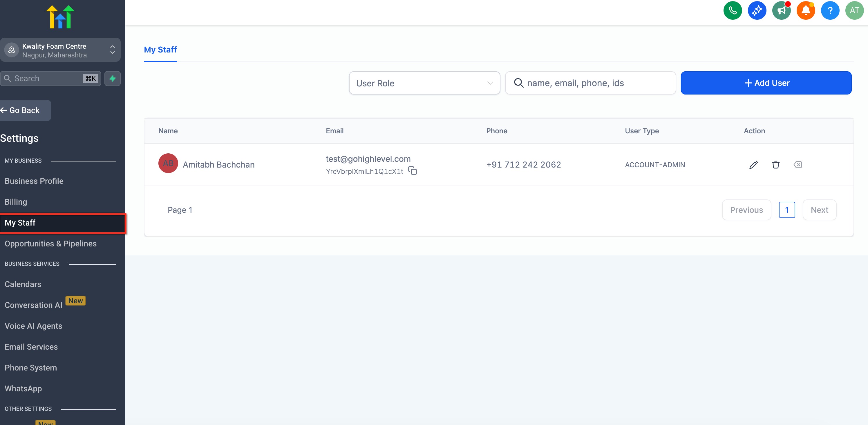Copy the user ID YreVbrpIXmlLh1Q1cX1t
The image size is (868, 425).
coord(413,171)
